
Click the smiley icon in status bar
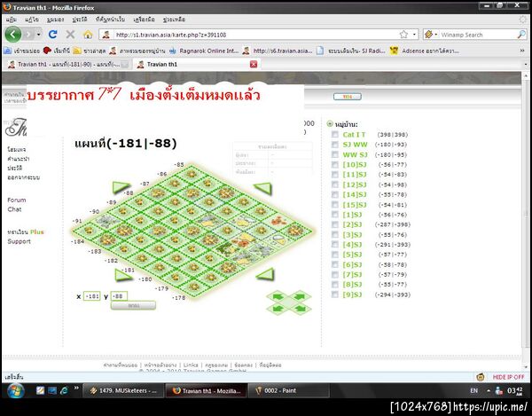pyautogui.click(x=481, y=377)
